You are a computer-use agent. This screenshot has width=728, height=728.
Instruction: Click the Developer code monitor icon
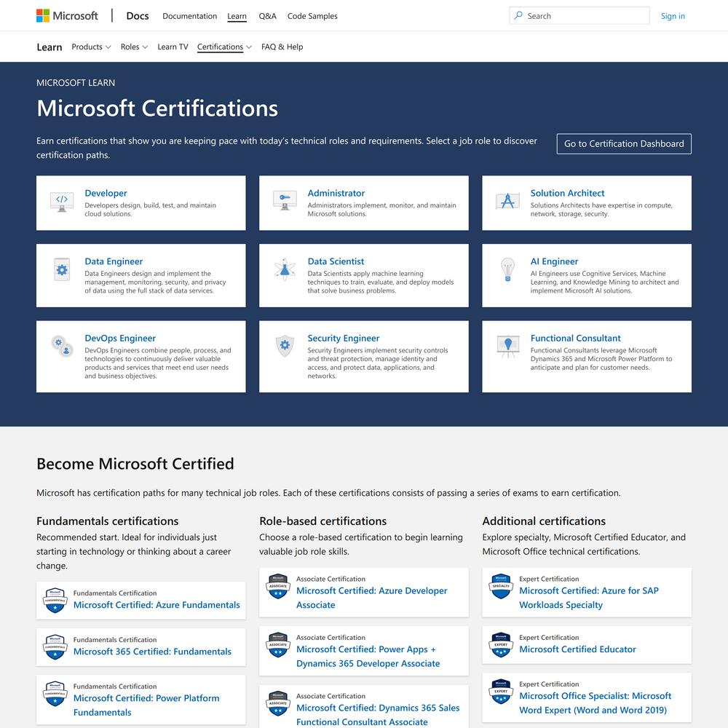62,202
